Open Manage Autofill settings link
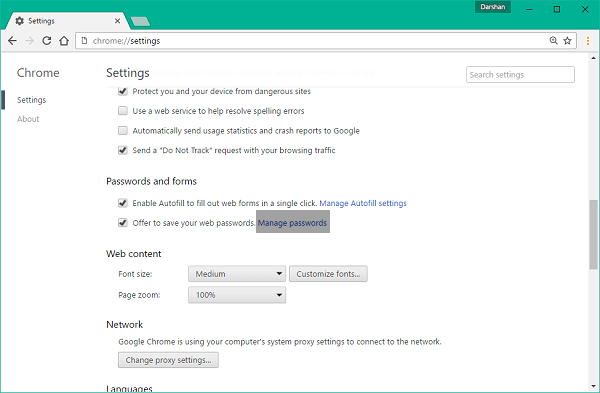The height and width of the screenshot is (393, 600). coord(363,203)
